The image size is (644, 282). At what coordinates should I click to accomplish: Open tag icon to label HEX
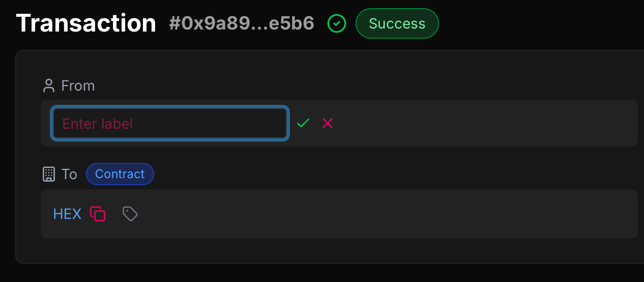coord(130,214)
